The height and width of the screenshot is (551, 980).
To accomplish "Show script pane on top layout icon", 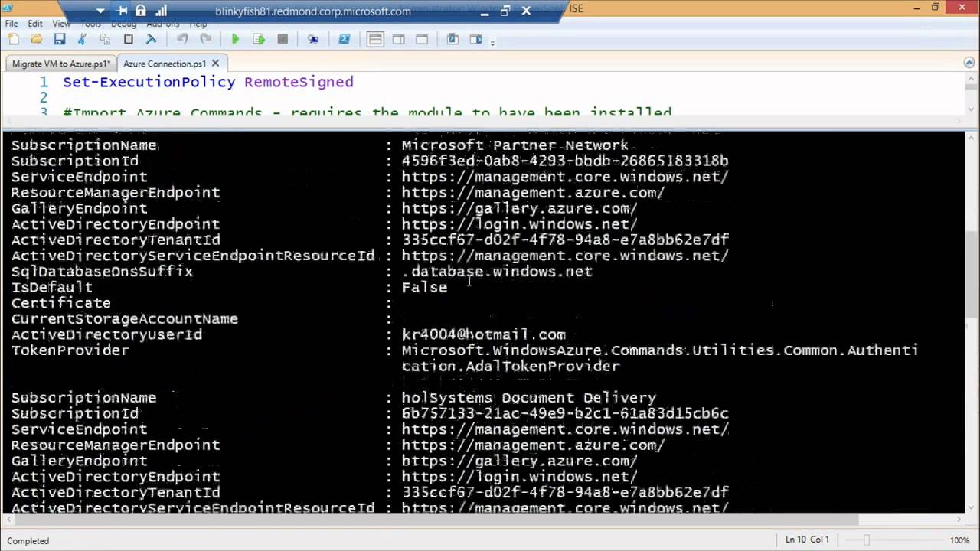I will point(375,39).
